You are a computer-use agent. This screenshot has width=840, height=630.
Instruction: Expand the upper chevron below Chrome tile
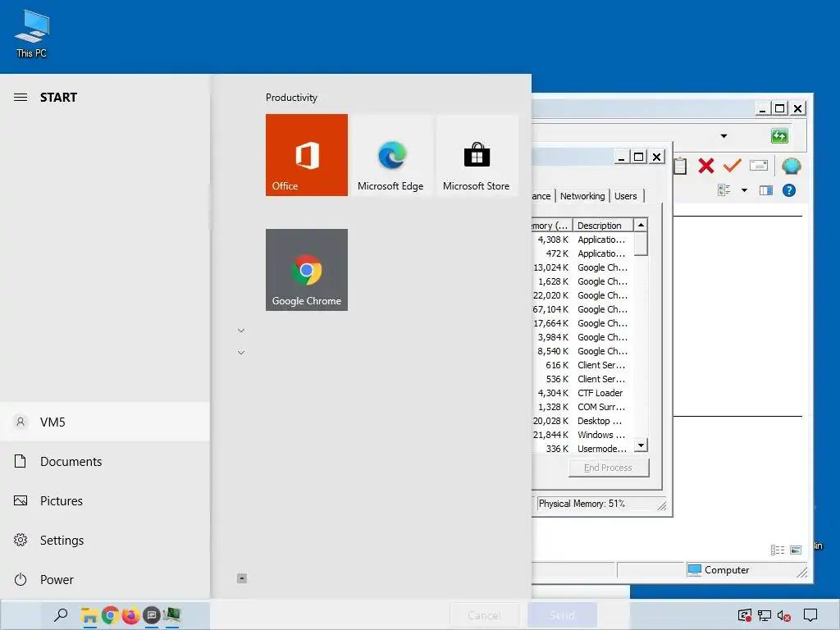pos(241,331)
